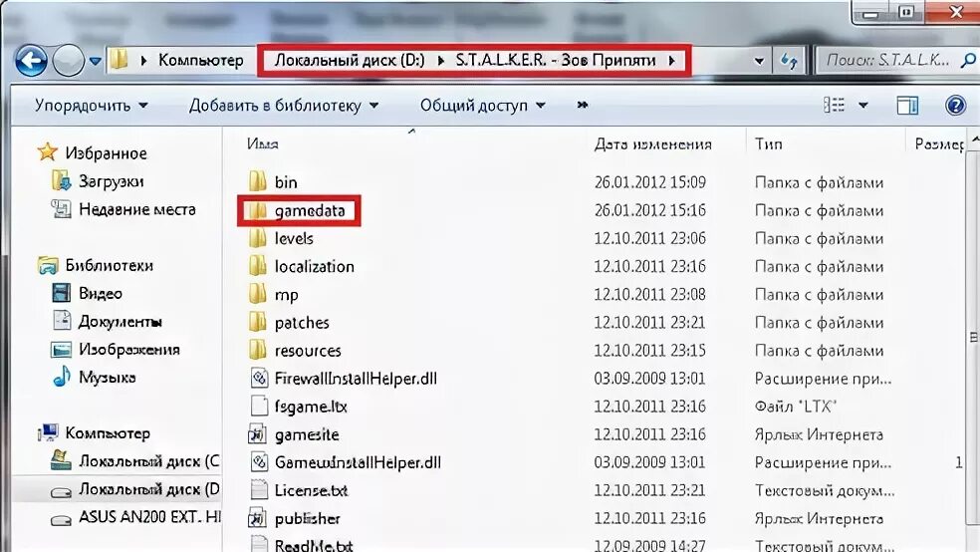Select the FirewallInstallHelper.dll file icon
Viewport: 980px width, 552px height.
click(259, 378)
